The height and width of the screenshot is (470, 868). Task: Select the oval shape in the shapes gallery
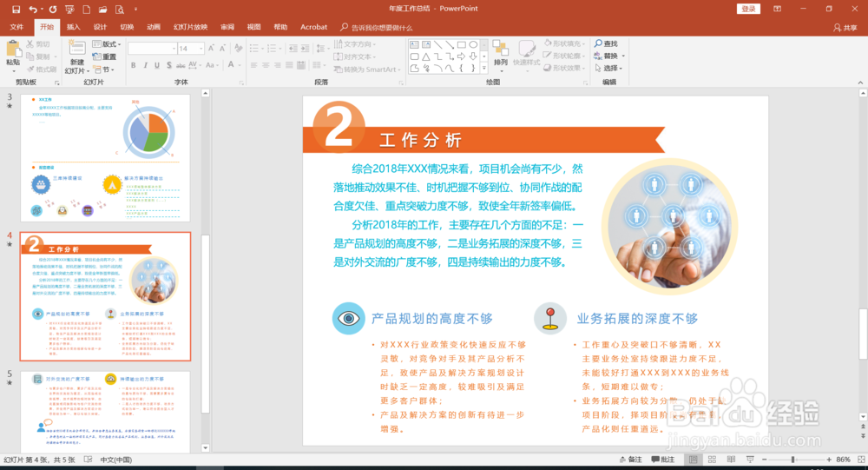coord(473,44)
